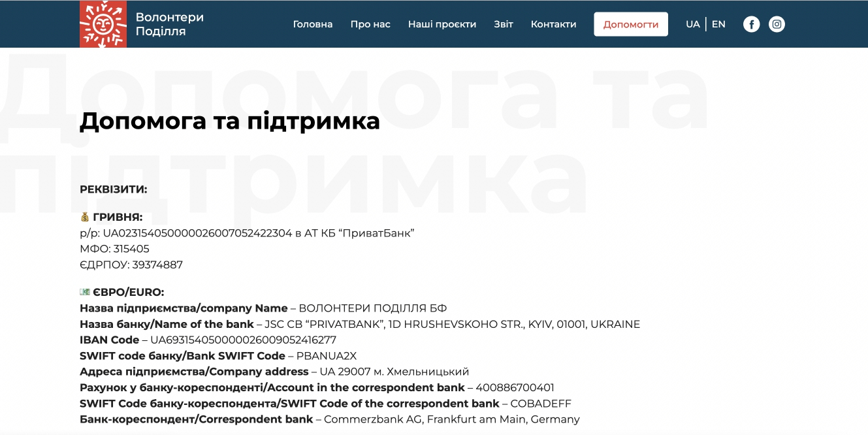868x435 pixels.
Task: Select Контакти in the navigation bar
Action: coord(553,24)
